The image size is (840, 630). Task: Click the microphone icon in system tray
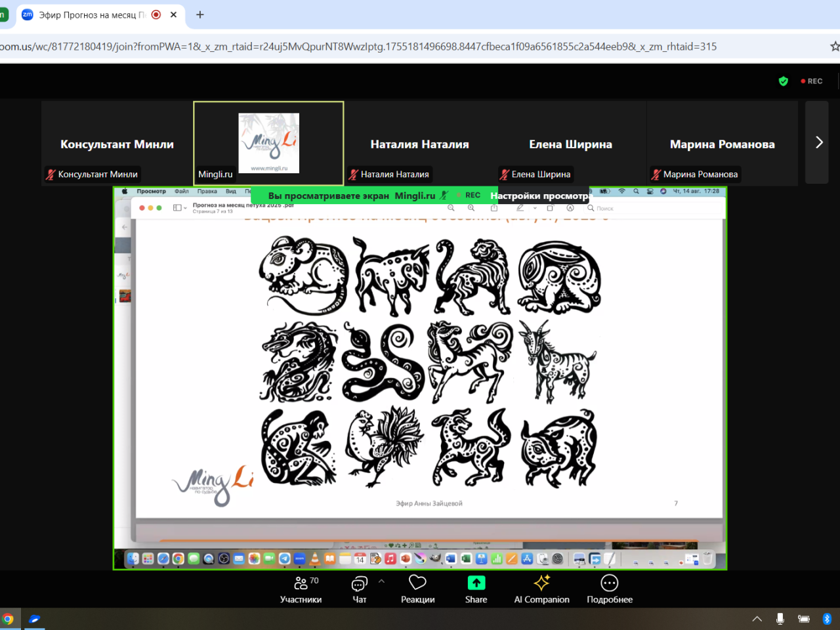tap(780, 619)
